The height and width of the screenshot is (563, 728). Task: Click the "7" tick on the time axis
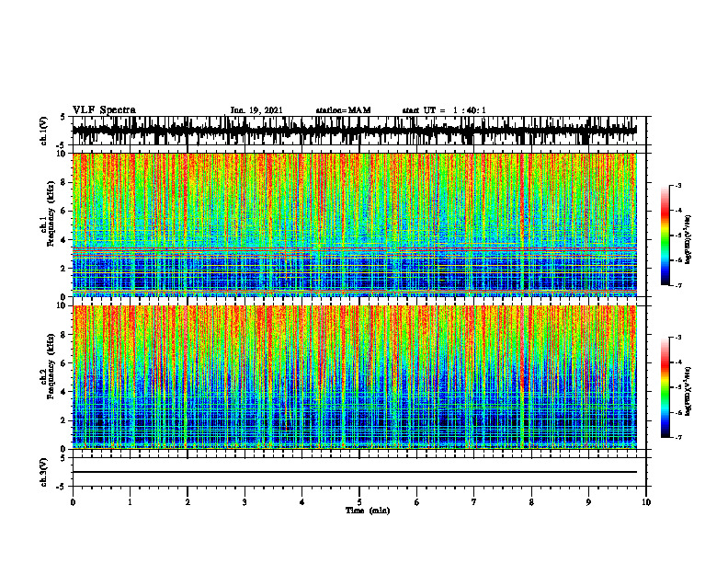(474, 502)
